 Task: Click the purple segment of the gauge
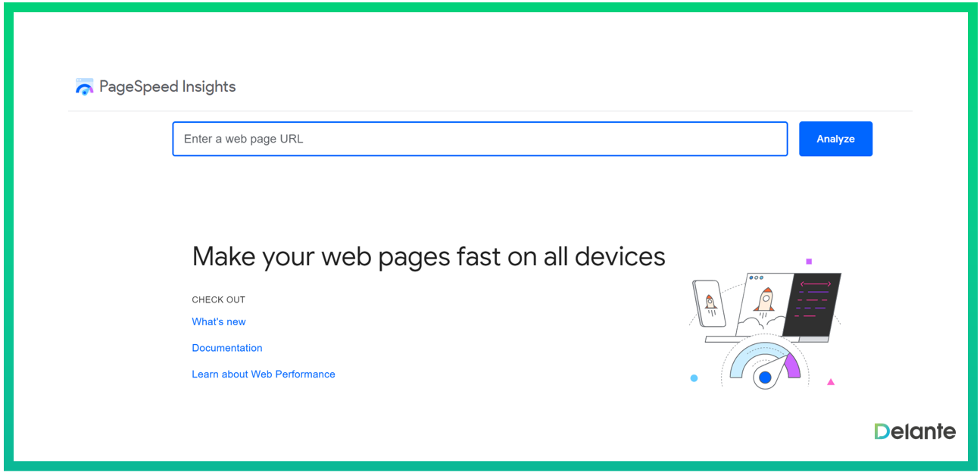click(x=791, y=365)
